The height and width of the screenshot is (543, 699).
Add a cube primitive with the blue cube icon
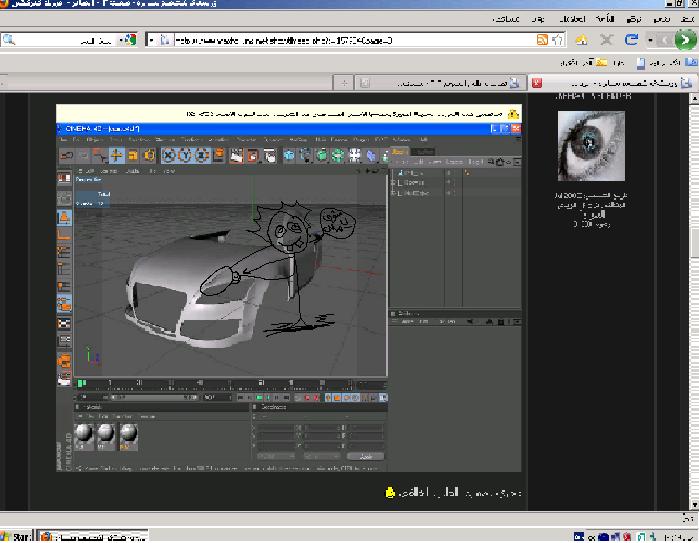click(x=289, y=156)
